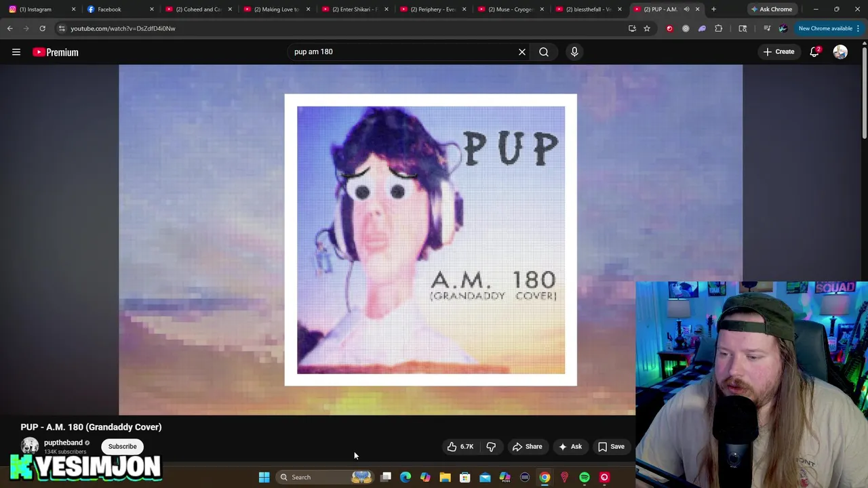
Task: Click the Ask button under the video
Action: pos(570,447)
